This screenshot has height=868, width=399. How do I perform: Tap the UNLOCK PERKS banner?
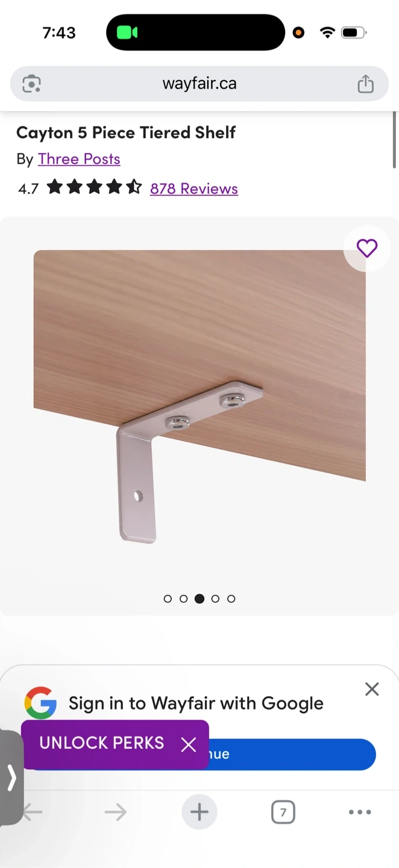(x=102, y=743)
